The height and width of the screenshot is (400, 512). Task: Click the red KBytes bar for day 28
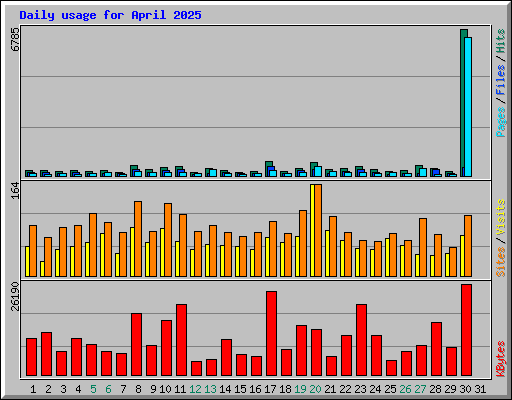pos(436,349)
